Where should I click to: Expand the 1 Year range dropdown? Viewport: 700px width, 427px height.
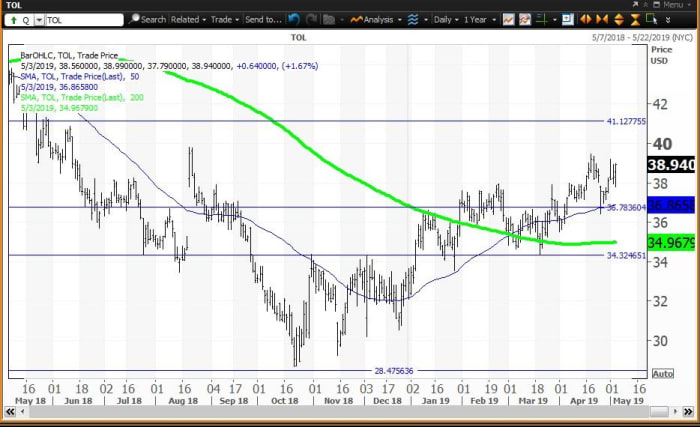[473, 19]
